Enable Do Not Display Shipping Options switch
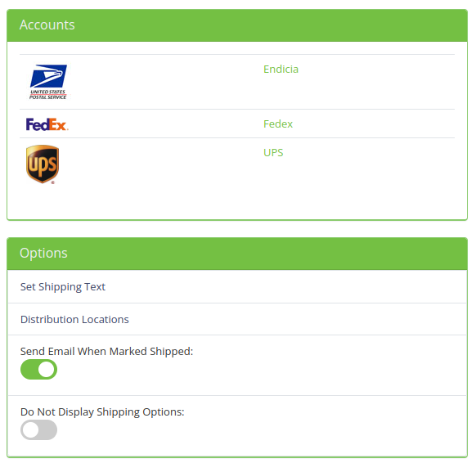This screenshot has width=476, height=463. pos(39,430)
